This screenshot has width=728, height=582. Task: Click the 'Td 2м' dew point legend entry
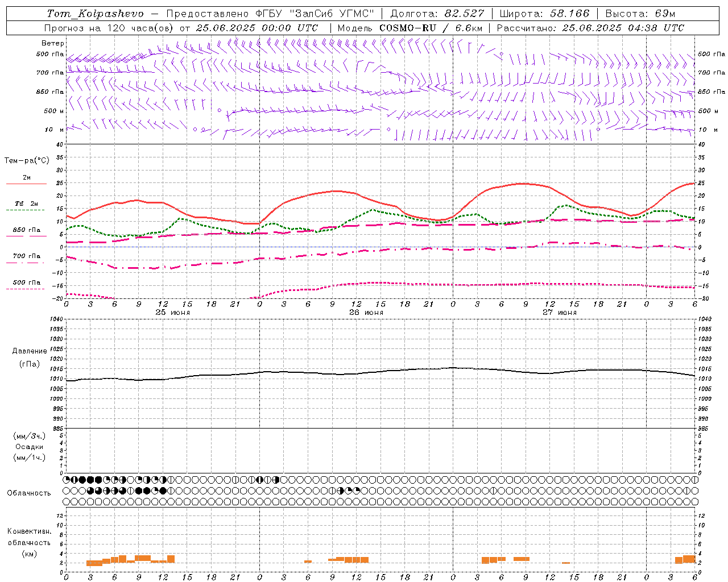pos(27,203)
